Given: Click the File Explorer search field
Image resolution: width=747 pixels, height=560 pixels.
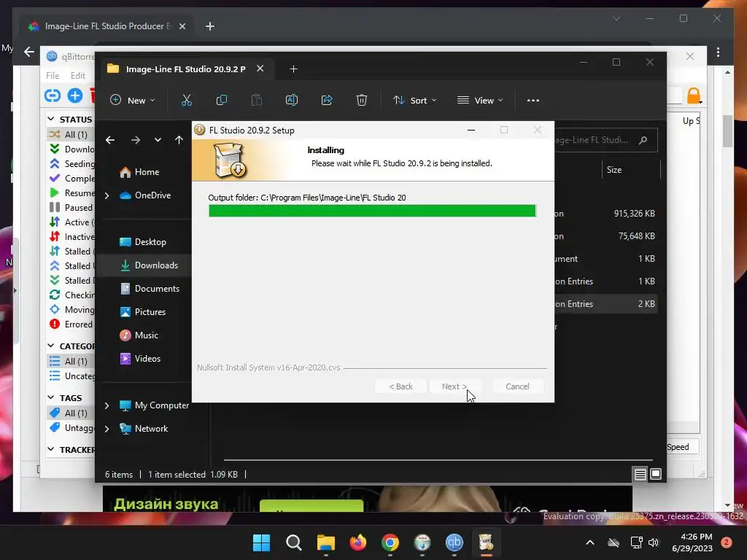Looking at the screenshot, I should click(x=606, y=140).
